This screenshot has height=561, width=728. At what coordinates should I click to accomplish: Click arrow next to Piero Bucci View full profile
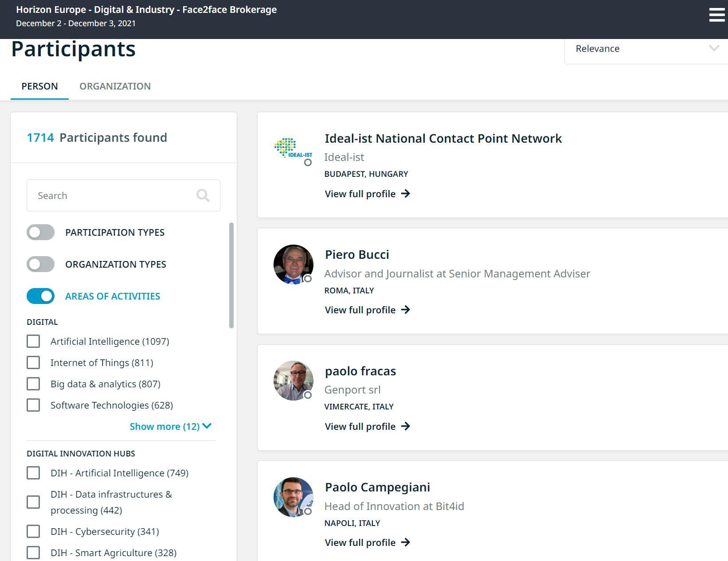[406, 310]
